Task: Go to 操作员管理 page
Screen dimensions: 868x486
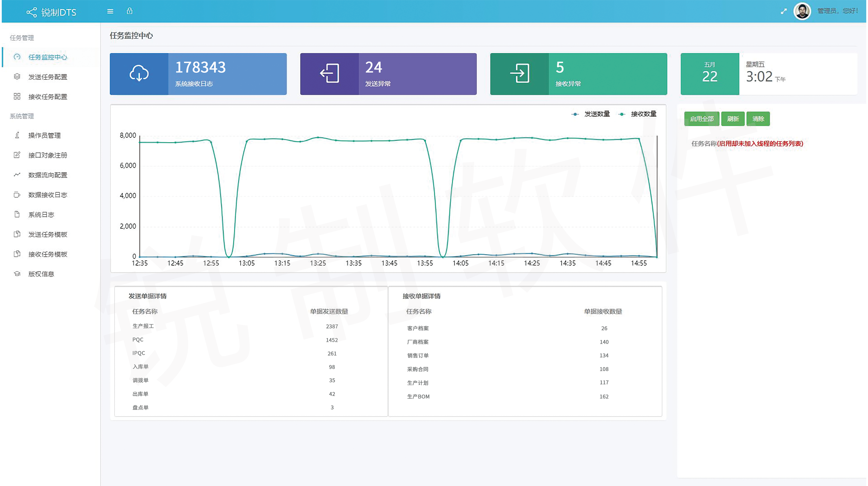Action: (x=44, y=135)
